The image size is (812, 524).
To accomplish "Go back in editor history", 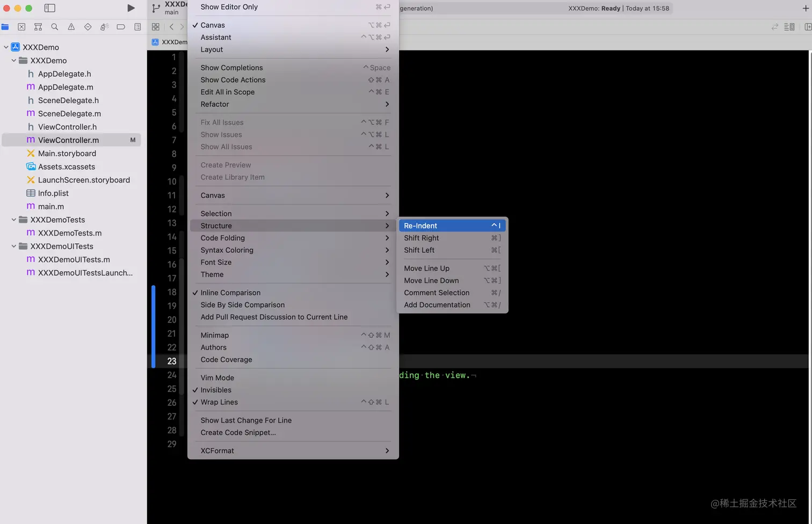I will 171,27.
